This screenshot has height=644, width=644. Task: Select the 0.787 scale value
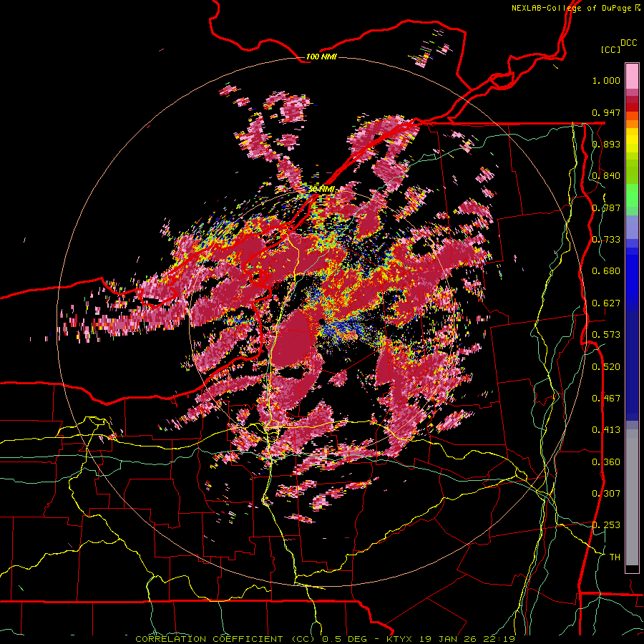pos(606,208)
